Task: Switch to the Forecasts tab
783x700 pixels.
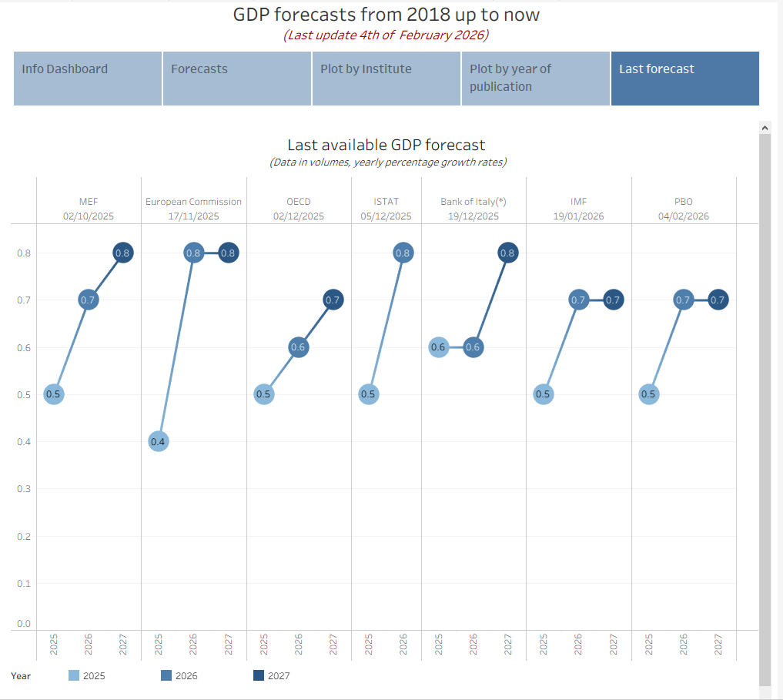Action: (x=237, y=78)
